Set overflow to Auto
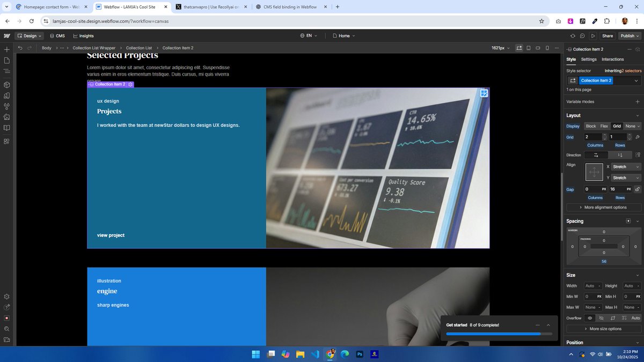The image size is (644, 362). (x=635, y=318)
